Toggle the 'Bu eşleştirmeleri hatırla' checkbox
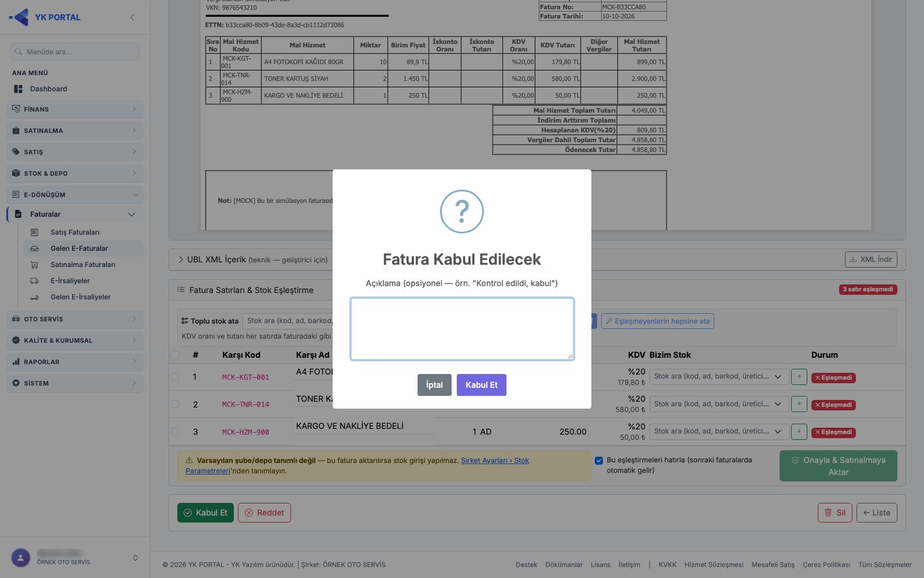Viewport: 924px width, 578px height. (599, 461)
